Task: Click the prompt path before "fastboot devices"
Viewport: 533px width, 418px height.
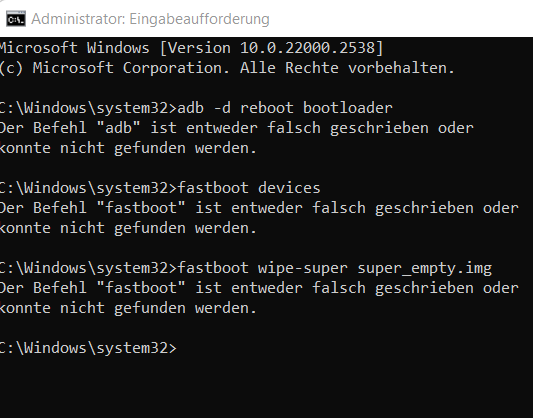Action: (88, 188)
